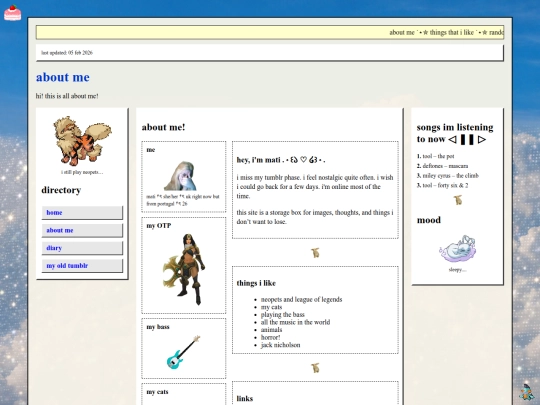Click the teal bass guitar image
This screenshot has height=405, width=540.
(x=184, y=352)
